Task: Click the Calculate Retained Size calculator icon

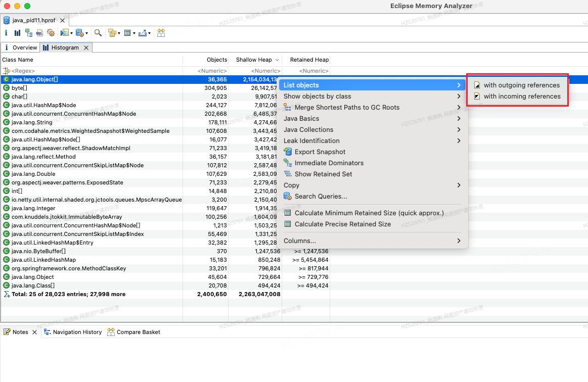Action: point(127,33)
